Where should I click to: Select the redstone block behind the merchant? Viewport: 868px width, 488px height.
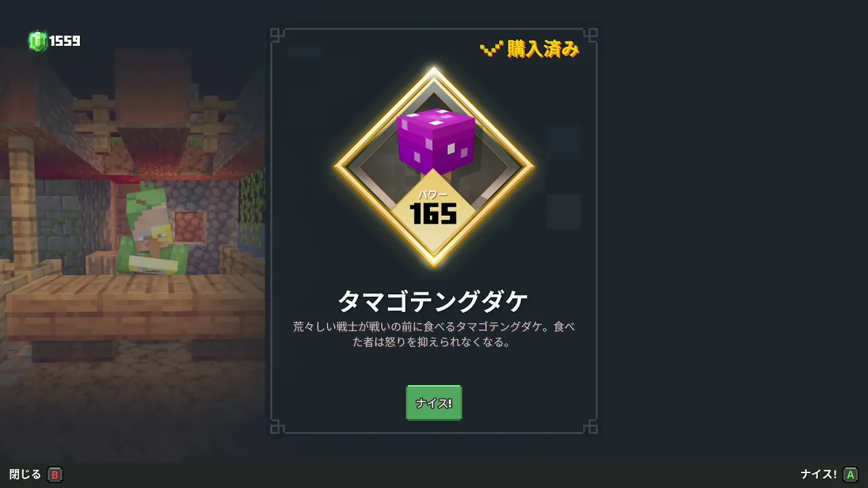click(190, 228)
